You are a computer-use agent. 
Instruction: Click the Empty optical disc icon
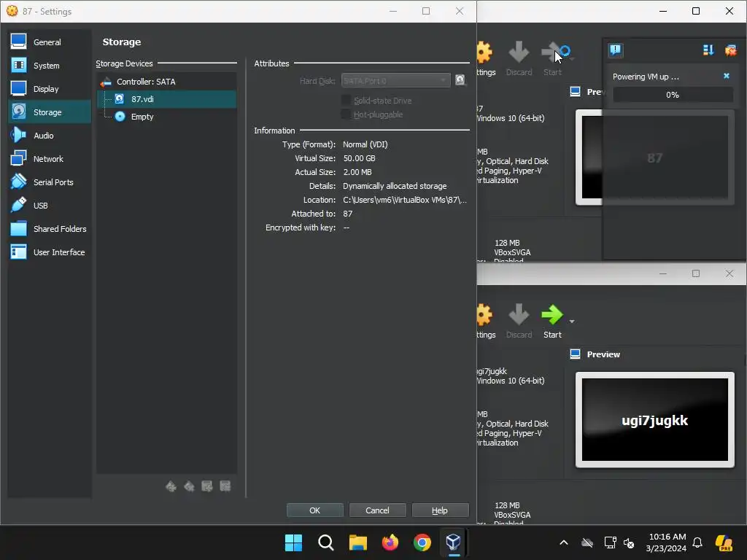[120, 117]
